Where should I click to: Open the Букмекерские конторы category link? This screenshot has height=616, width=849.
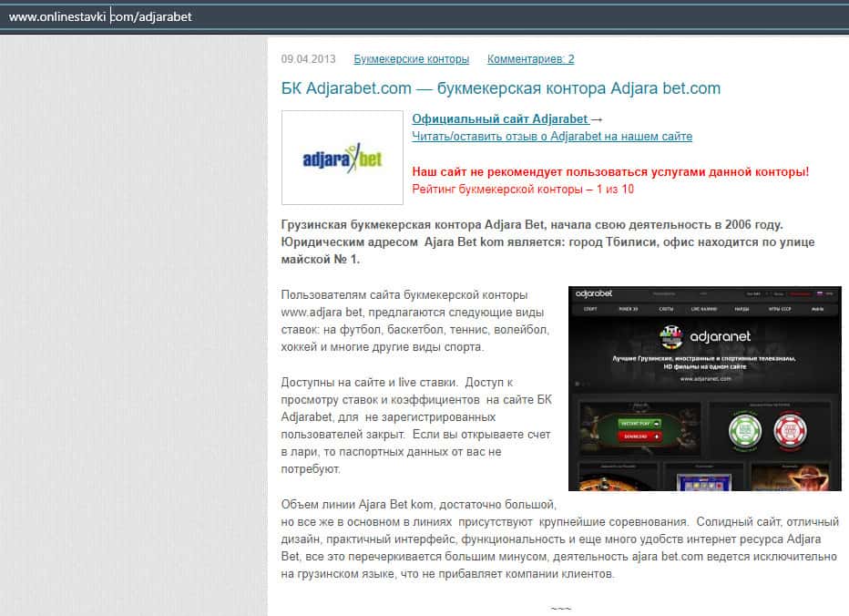click(411, 59)
